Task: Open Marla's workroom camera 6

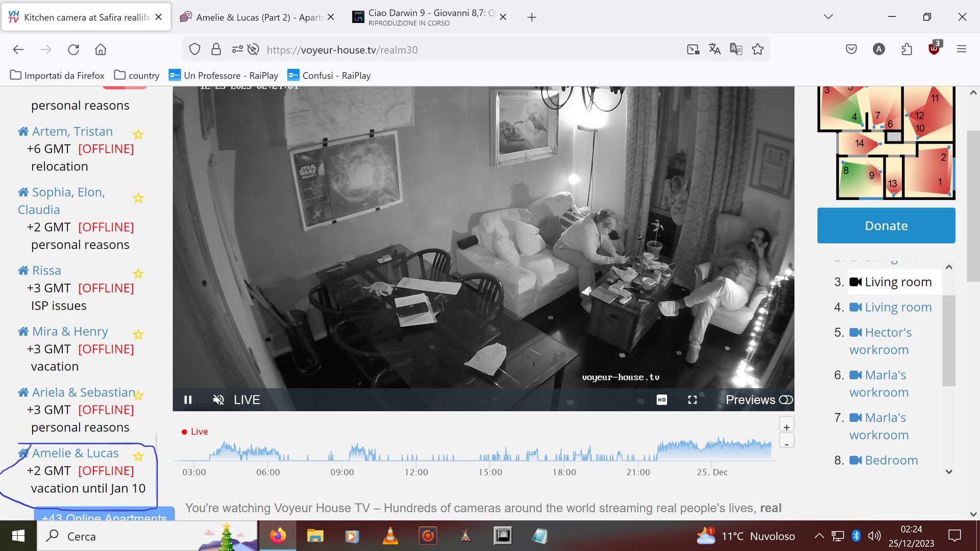Action: (879, 384)
